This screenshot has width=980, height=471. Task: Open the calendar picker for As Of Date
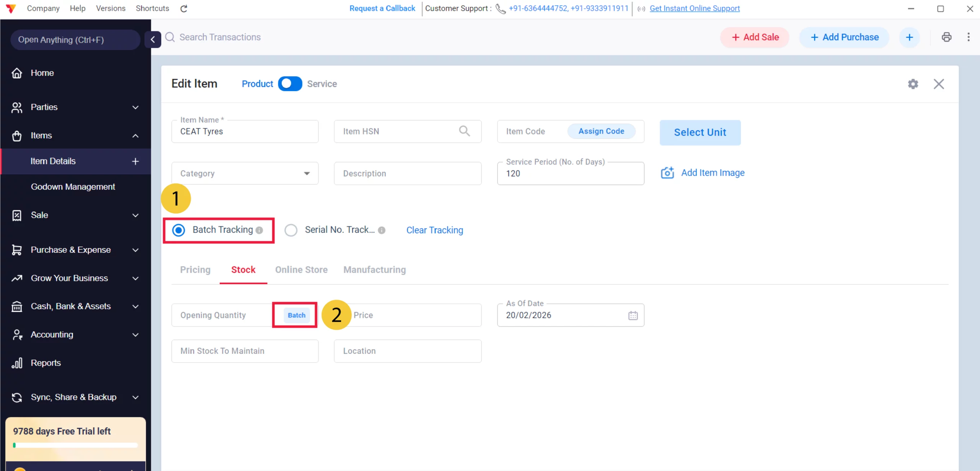(633, 315)
